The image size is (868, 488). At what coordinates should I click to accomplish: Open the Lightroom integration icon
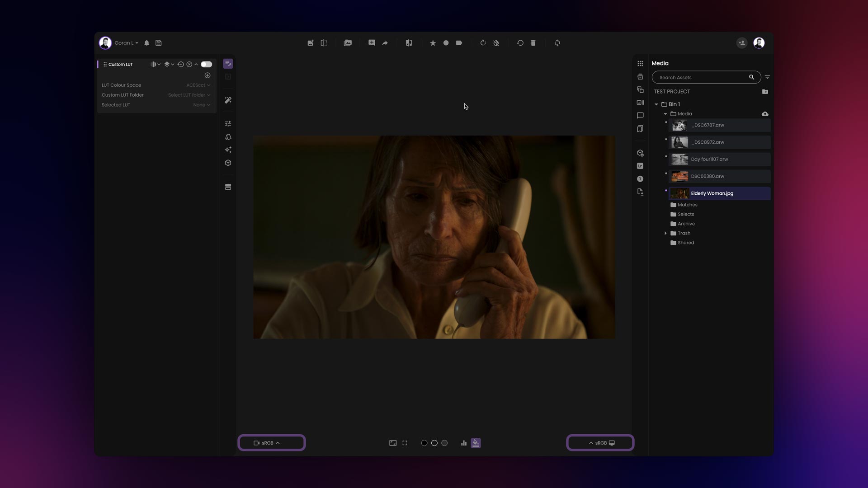click(x=640, y=166)
